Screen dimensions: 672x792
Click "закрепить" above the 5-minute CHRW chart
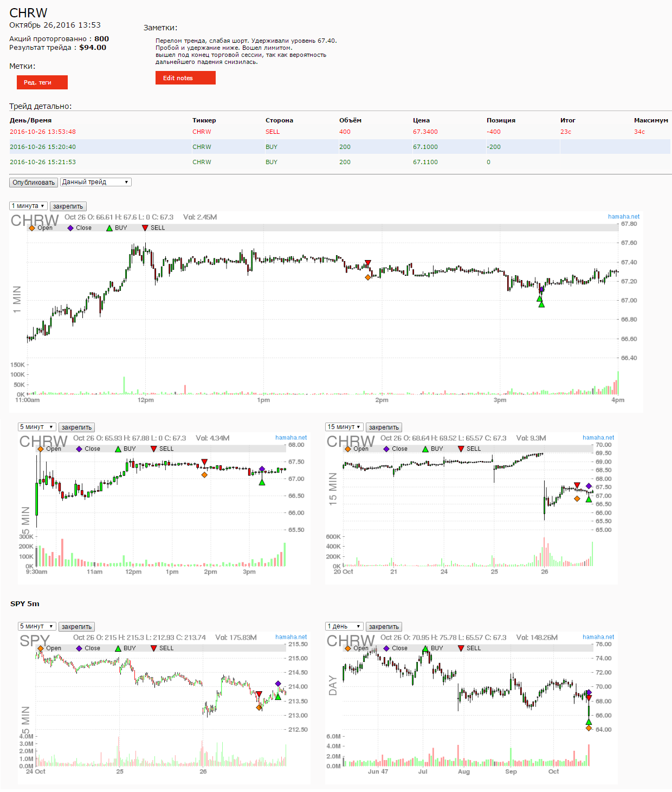coord(76,427)
